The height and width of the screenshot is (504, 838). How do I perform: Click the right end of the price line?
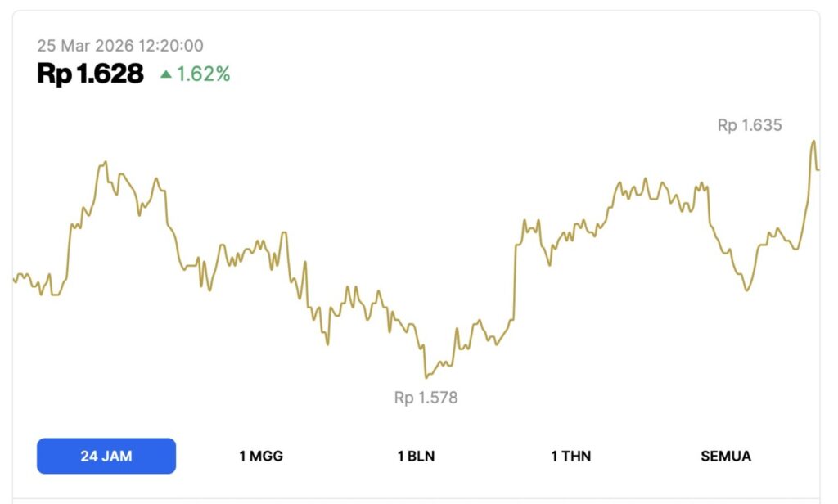tap(818, 169)
